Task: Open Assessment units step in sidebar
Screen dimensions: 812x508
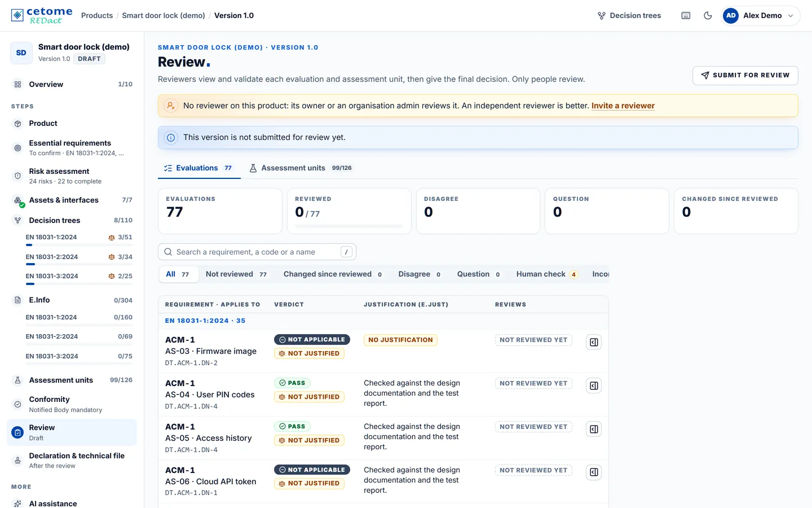Action: (x=72, y=380)
